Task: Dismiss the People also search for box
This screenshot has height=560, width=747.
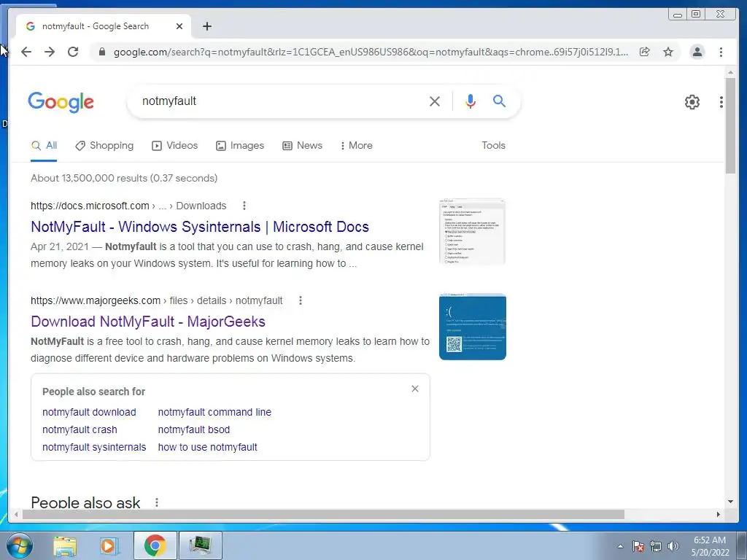Action: [x=415, y=389]
